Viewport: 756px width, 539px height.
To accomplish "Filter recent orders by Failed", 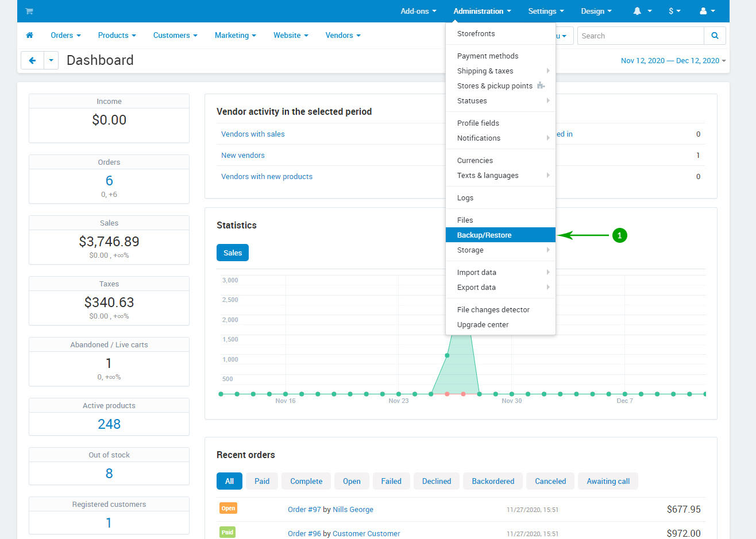I will click(391, 481).
